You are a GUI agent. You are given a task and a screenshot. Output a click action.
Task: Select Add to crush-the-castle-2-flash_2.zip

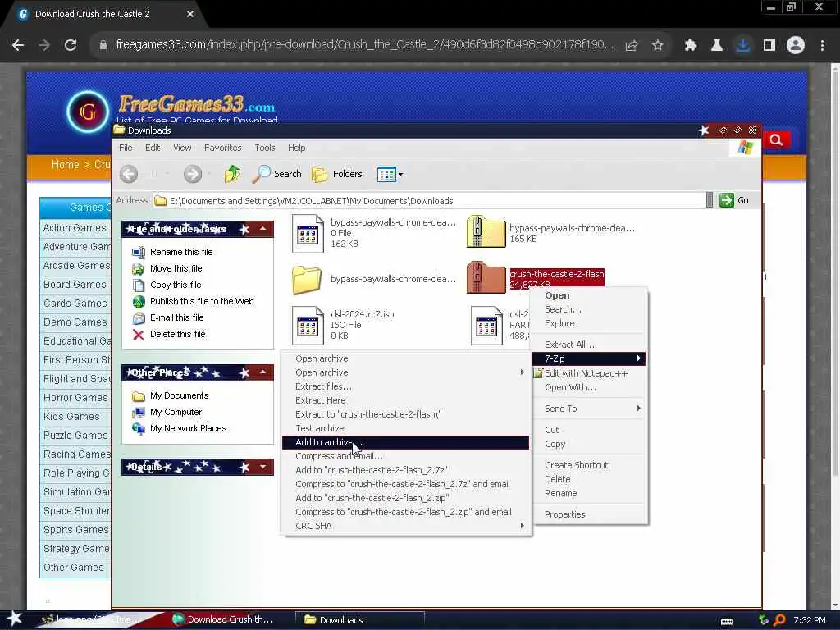405,498
